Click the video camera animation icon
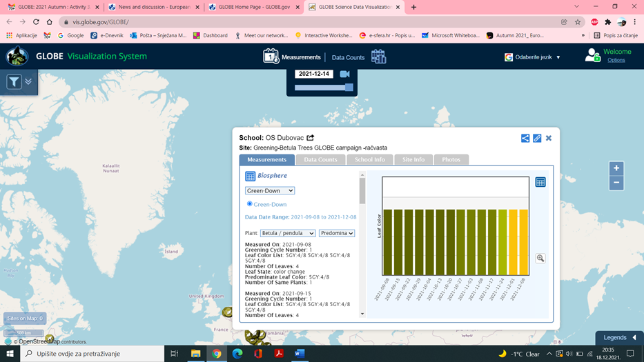 pyautogui.click(x=344, y=74)
